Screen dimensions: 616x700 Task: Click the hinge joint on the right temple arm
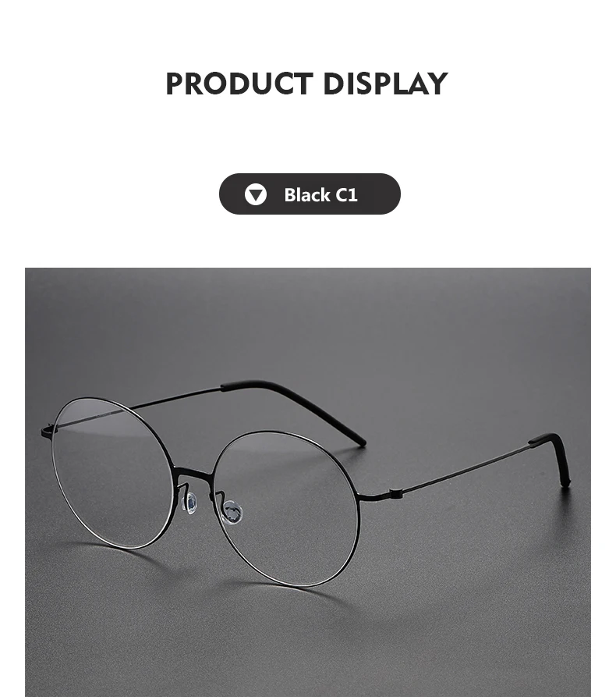click(397, 493)
